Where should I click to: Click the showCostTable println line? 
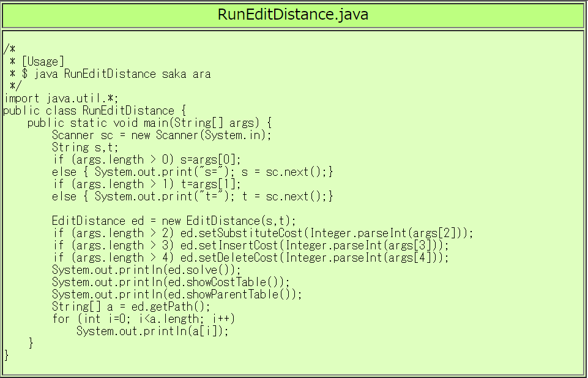coord(171,282)
